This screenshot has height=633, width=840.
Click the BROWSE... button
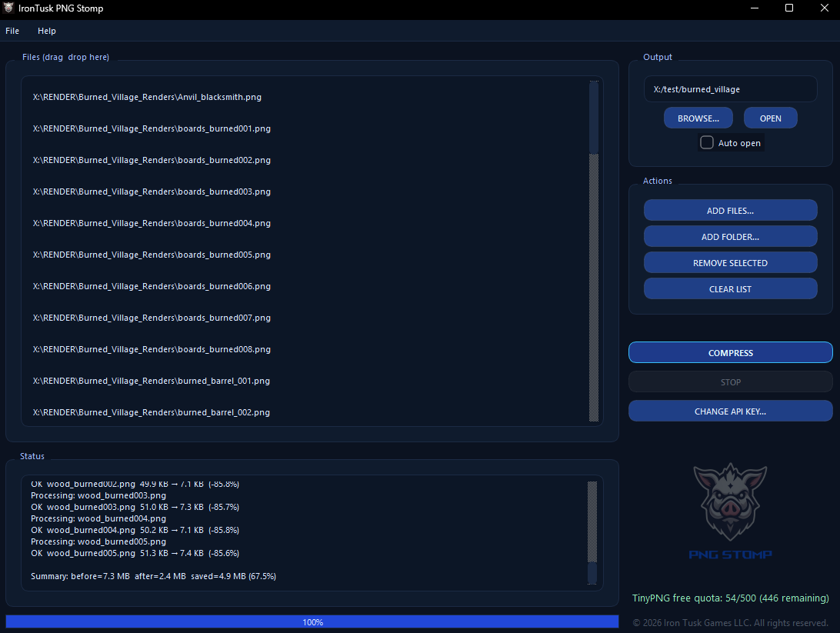tap(698, 118)
